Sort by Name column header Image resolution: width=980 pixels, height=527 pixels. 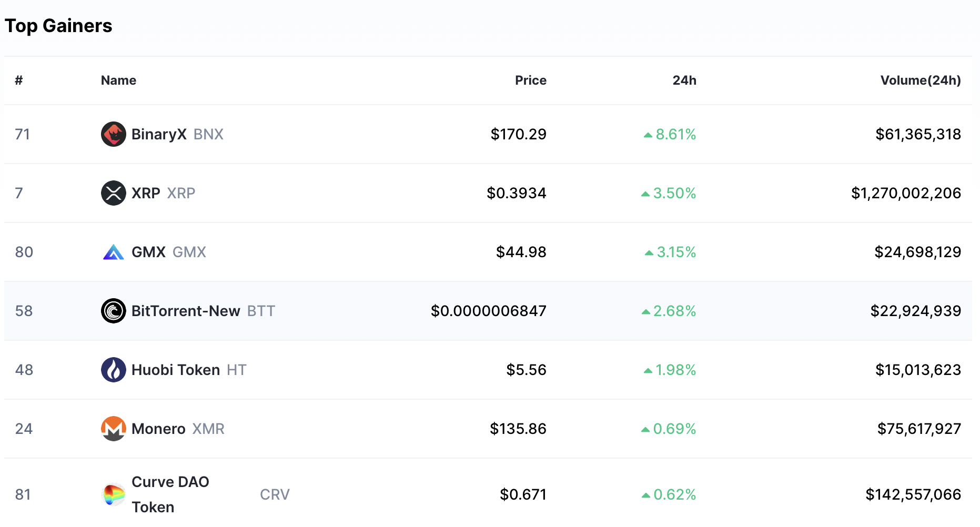(118, 80)
